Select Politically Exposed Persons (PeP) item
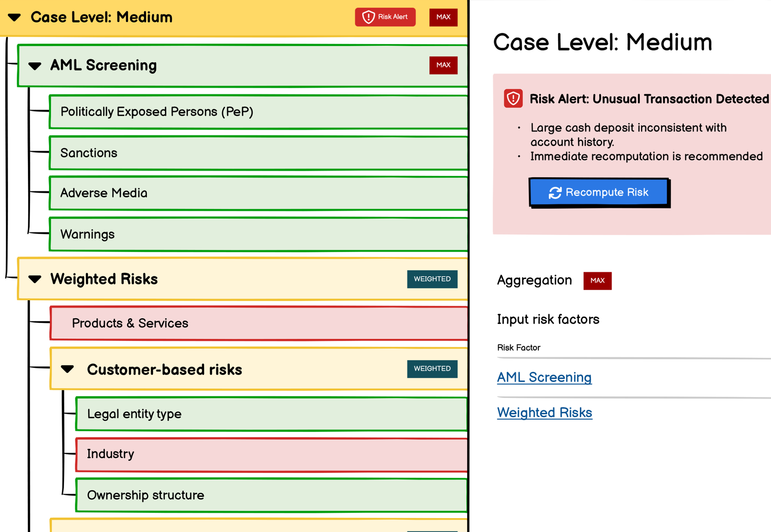 [x=157, y=112]
